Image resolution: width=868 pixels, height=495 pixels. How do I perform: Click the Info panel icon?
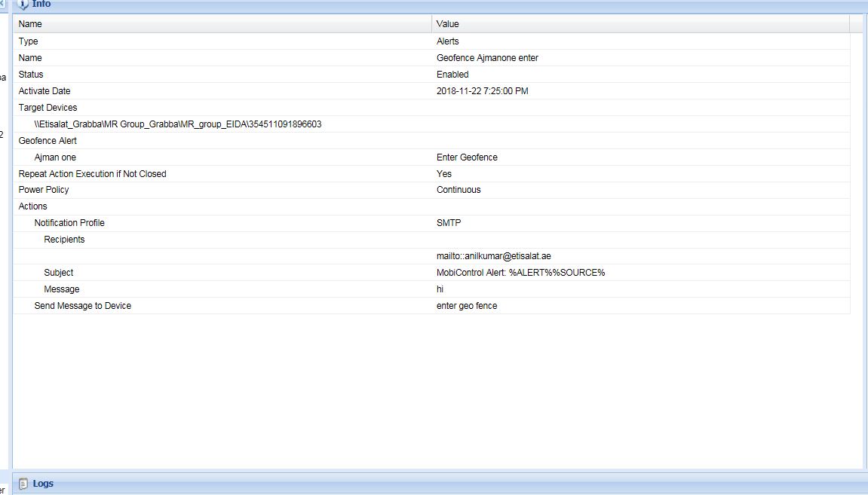pyautogui.click(x=23, y=5)
